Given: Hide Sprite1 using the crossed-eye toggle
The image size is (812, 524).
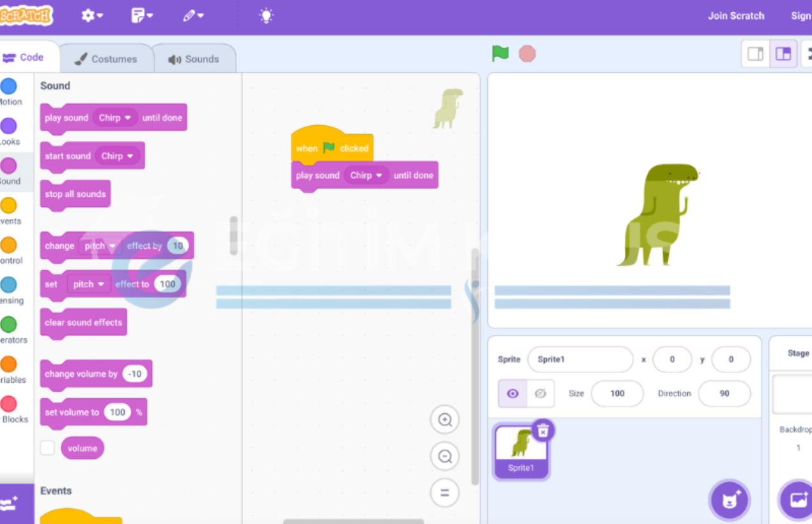Looking at the screenshot, I should pyautogui.click(x=539, y=393).
